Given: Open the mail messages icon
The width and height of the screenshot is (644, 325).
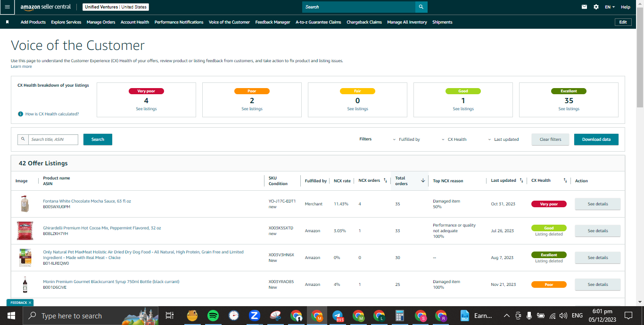Looking at the screenshot, I should coord(585,7).
